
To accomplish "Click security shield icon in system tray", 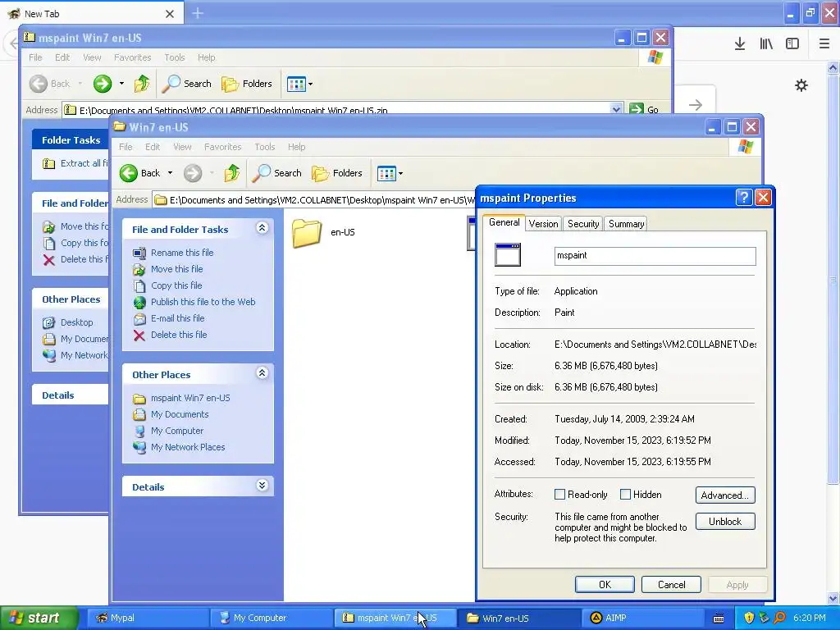I will (749, 618).
